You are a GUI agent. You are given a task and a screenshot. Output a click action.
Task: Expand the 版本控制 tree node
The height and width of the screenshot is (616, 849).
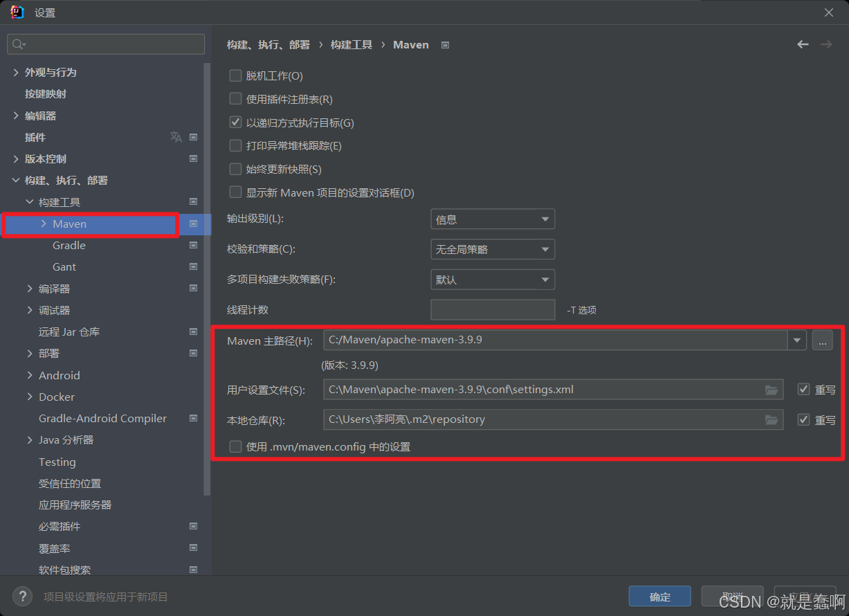point(16,158)
